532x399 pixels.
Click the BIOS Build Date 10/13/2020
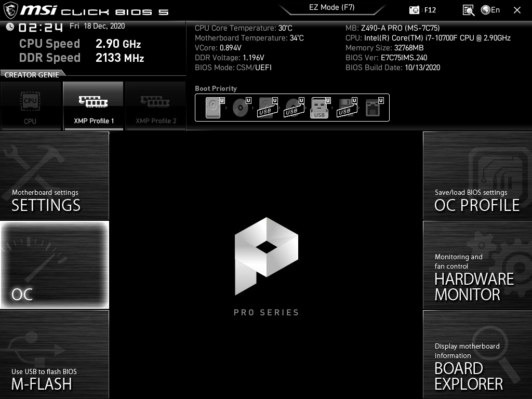[x=393, y=68]
